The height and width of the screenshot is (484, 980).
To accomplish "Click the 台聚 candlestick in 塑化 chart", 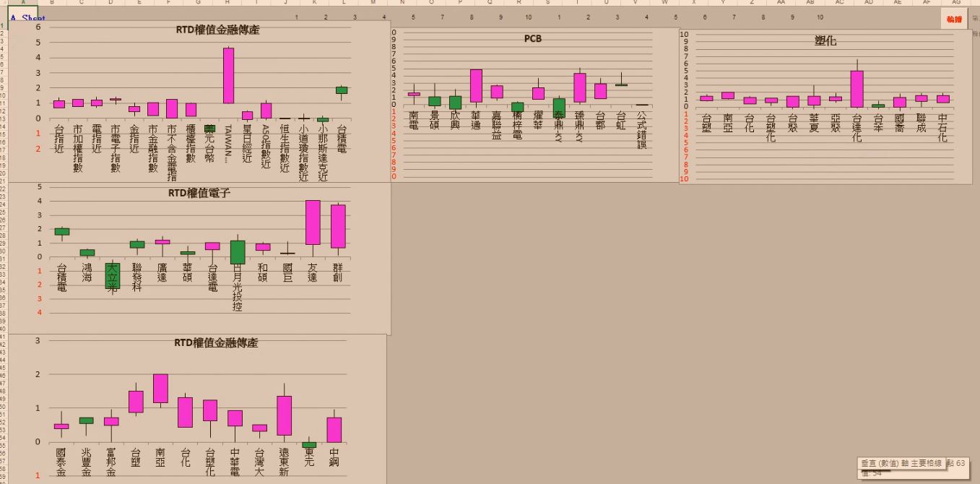I will click(x=793, y=102).
